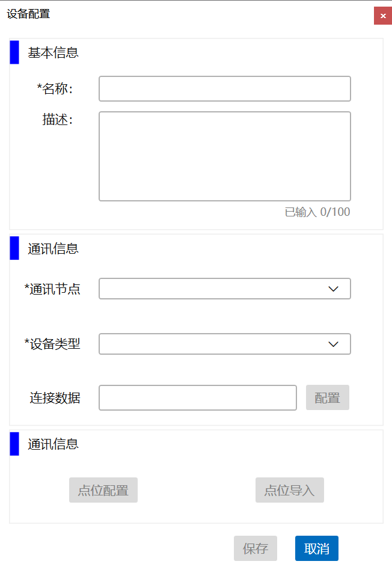Click the *名称 field label
This screenshot has height=579, width=392.
pyautogui.click(x=55, y=89)
